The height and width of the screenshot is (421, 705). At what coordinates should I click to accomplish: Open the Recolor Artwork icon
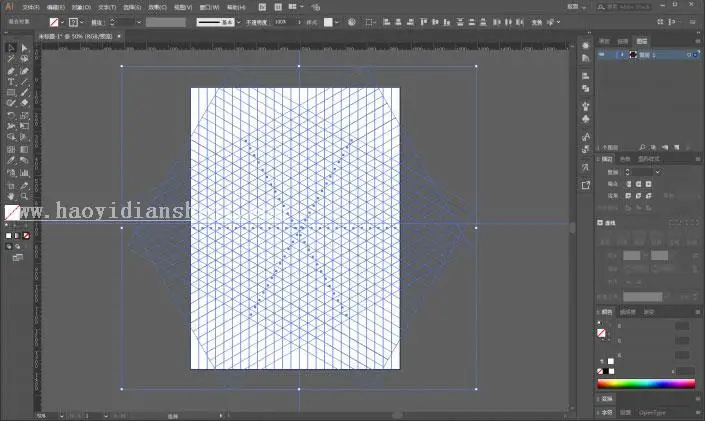pyautogui.click(x=352, y=22)
